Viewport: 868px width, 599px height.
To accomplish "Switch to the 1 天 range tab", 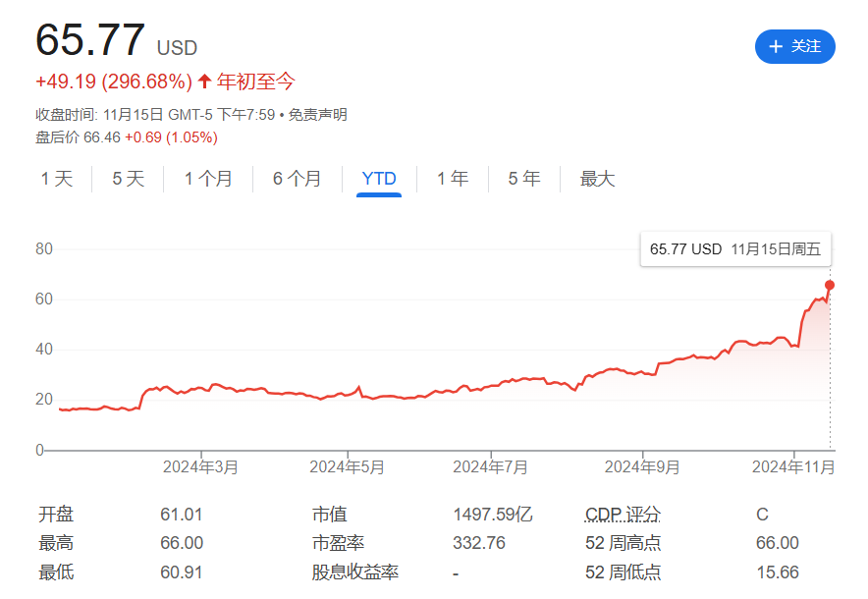I will [x=57, y=179].
